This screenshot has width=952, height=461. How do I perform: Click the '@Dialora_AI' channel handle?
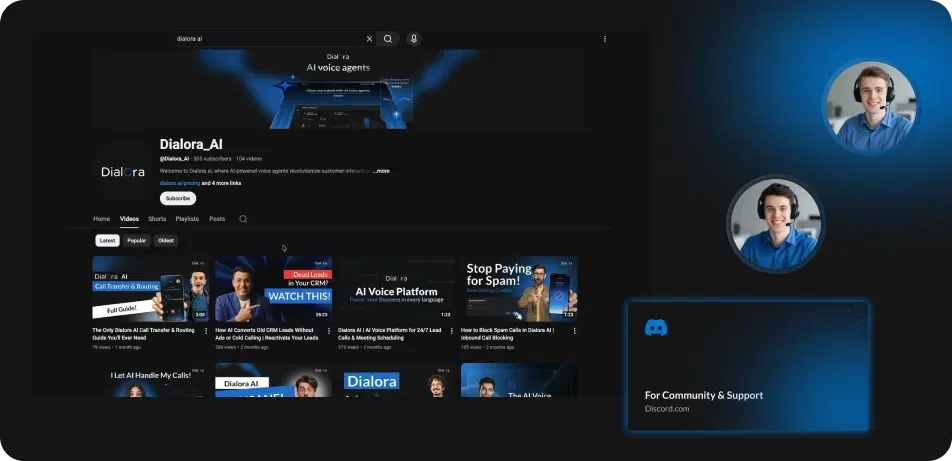pos(175,159)
